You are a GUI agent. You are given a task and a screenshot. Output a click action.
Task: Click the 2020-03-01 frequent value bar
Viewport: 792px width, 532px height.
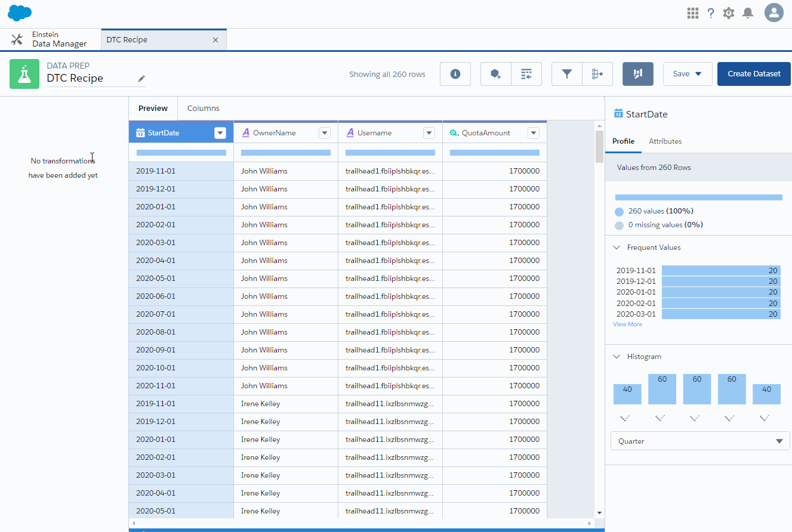(x=721, y=314)
